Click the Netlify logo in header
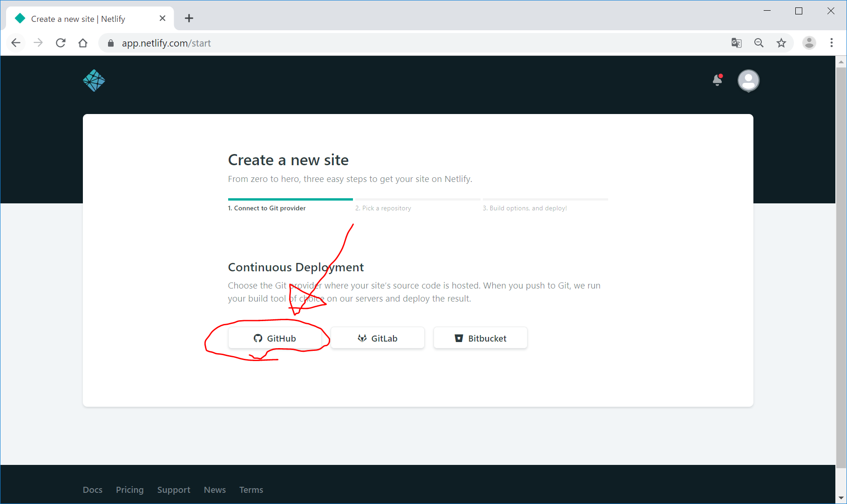 pos(94,81)
